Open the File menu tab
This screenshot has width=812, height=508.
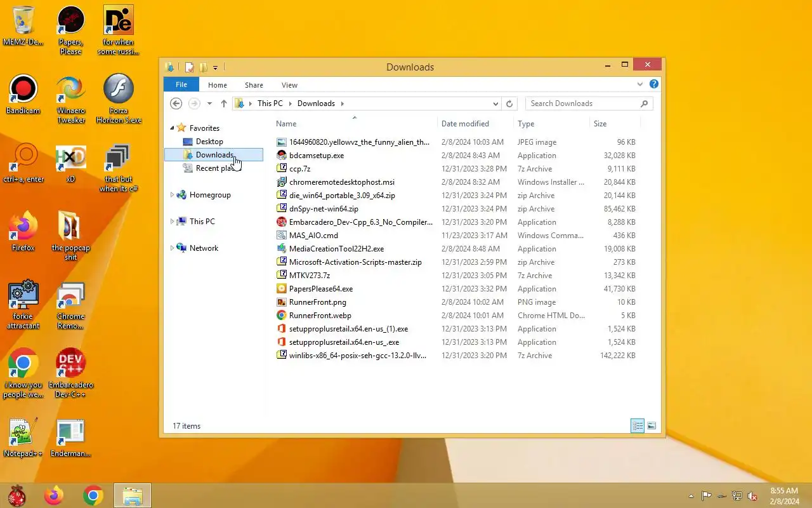(x=181, y=84)
